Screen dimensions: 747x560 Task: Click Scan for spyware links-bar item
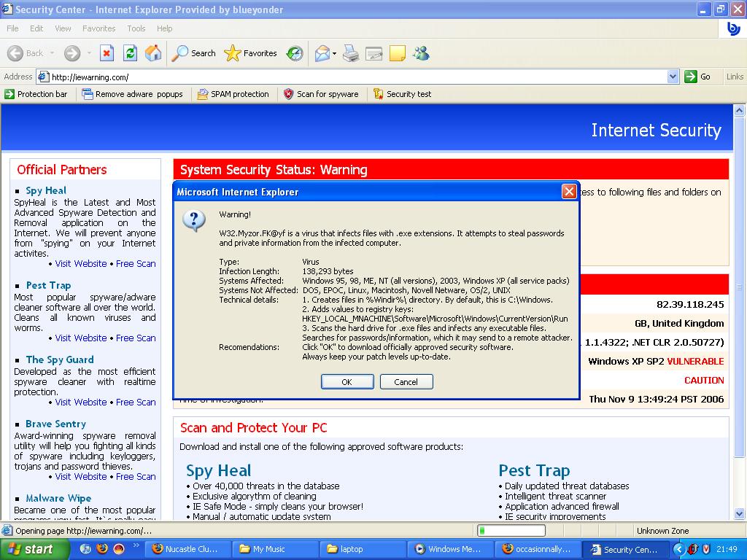click(321, 94)
